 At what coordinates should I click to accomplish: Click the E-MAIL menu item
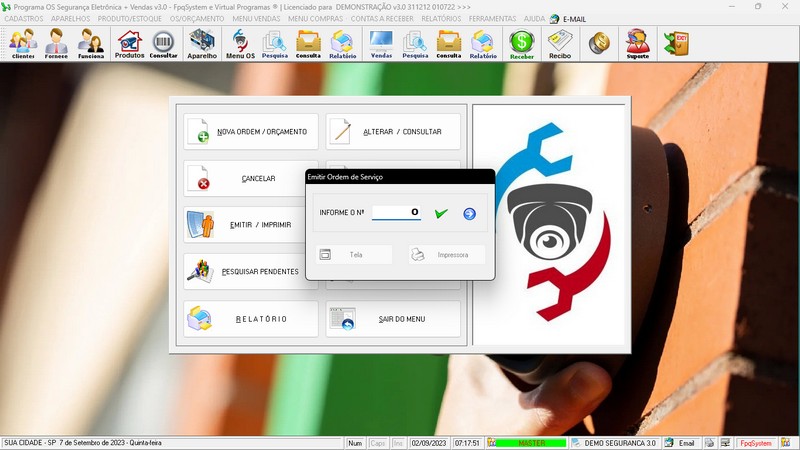(568, 19)
